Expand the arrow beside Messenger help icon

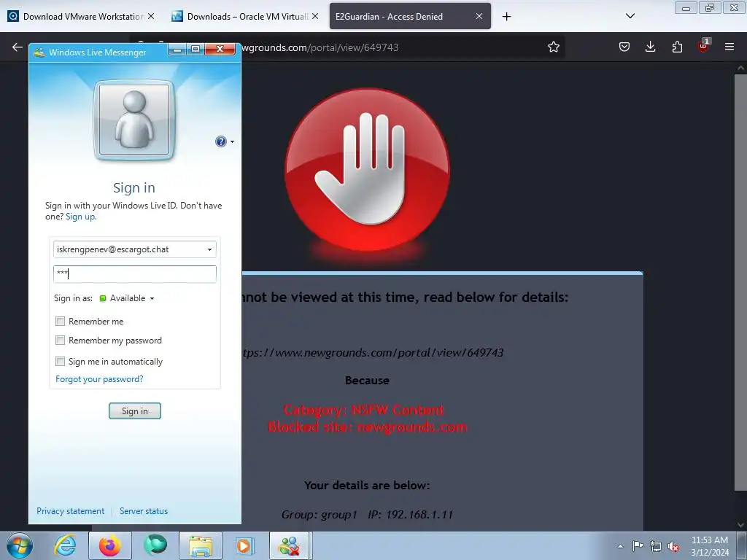pyautogui.click(x=232, y=142)
